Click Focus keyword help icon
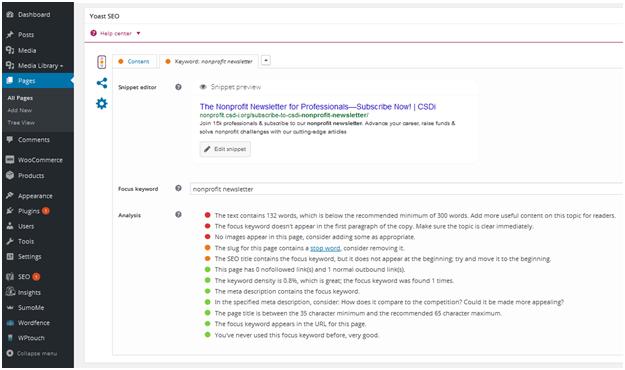 178,188
